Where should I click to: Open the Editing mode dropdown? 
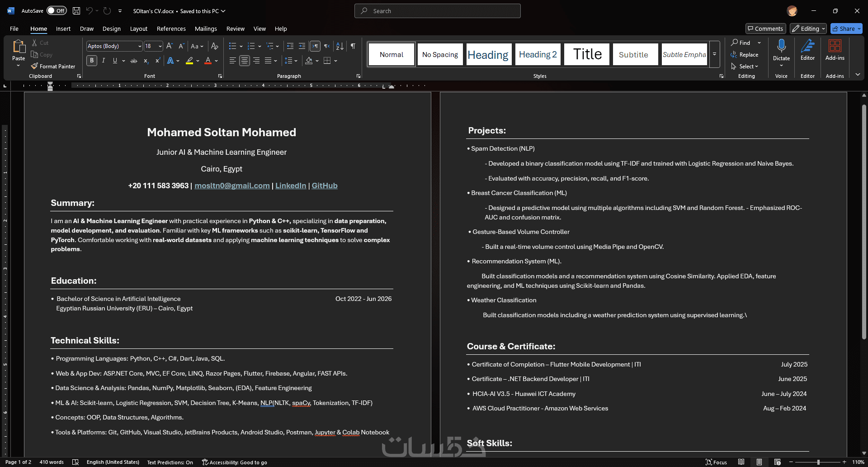pyautogui.click(x=808, y=29)
